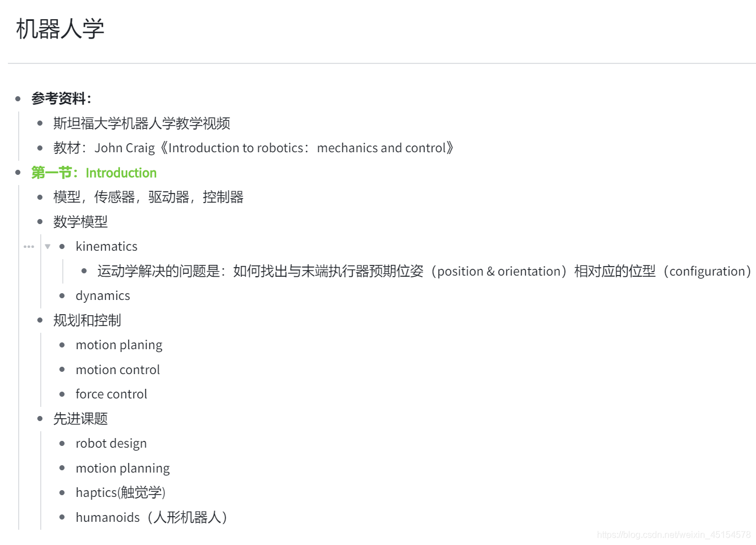
Task: Click the bullet before motion control
Action: coord(62,369)
